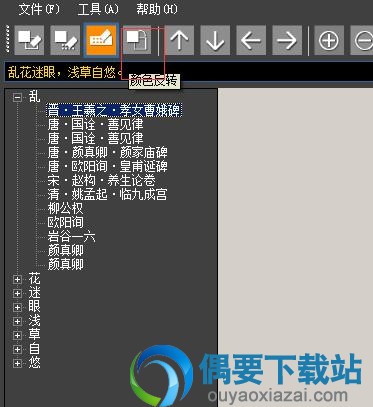373x407 pixels.
Task: Expand the 浅 tree node
Action: (17, 321)
